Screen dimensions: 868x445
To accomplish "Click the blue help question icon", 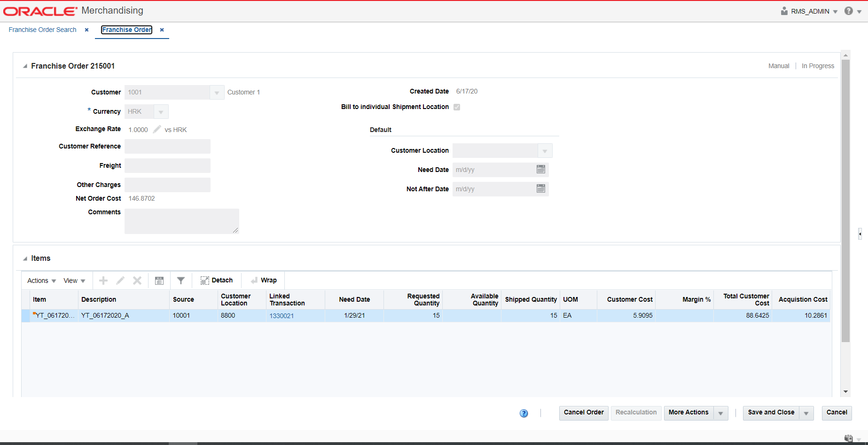I will [x=524, y=413].
